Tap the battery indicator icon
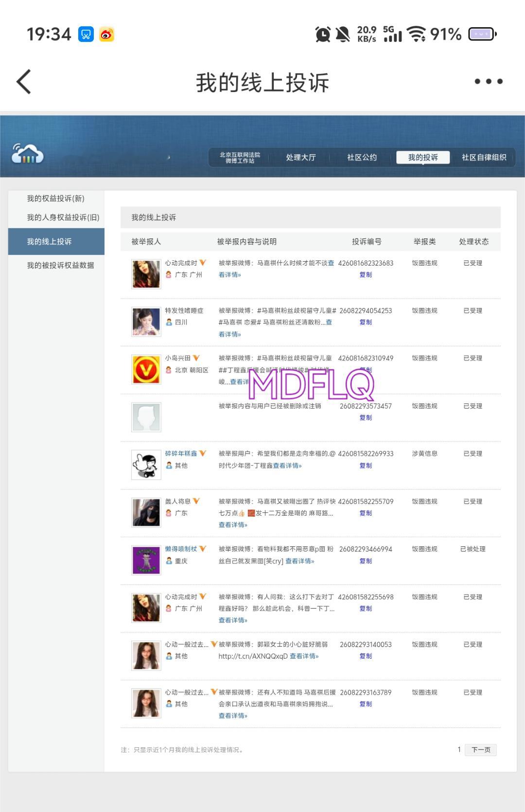525x812 pixels. 482,34
